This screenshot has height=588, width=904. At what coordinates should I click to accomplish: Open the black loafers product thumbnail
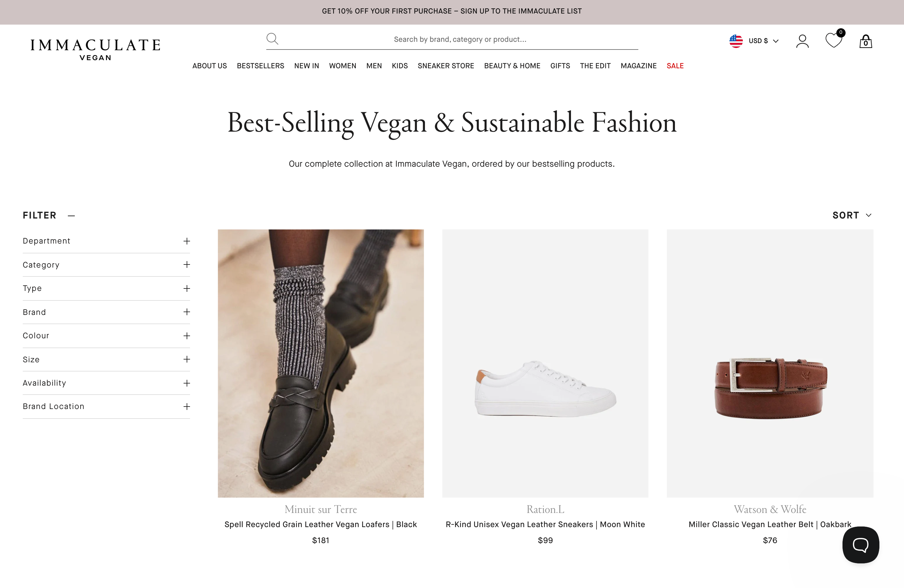321,364
